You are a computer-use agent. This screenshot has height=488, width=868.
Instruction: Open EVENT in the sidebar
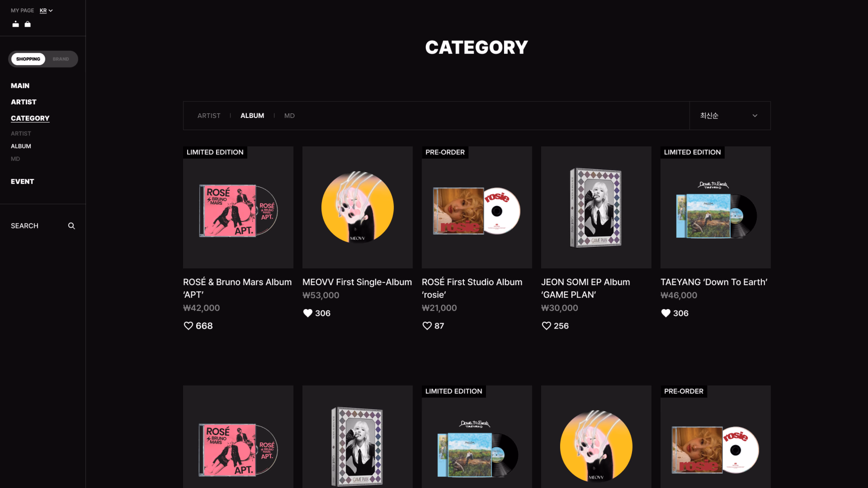point(22,182)
